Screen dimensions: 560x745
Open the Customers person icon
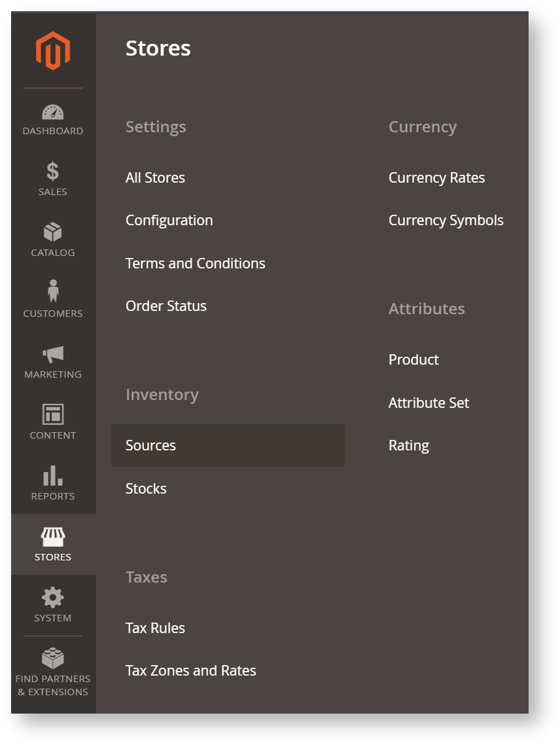(53, 292)
